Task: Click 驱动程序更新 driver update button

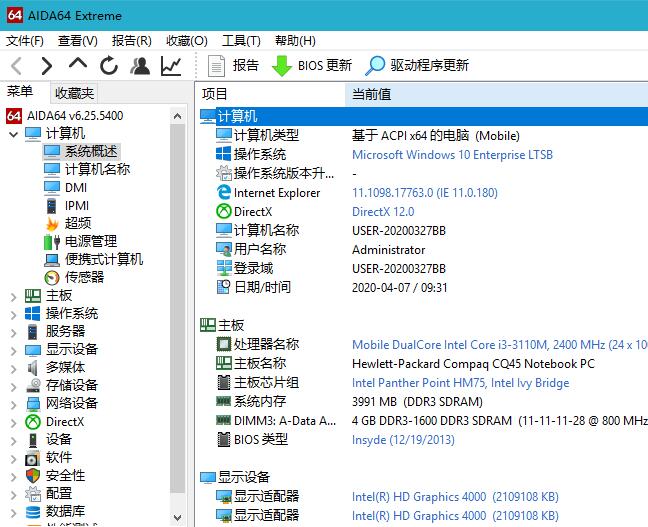Action: (417, 66)
